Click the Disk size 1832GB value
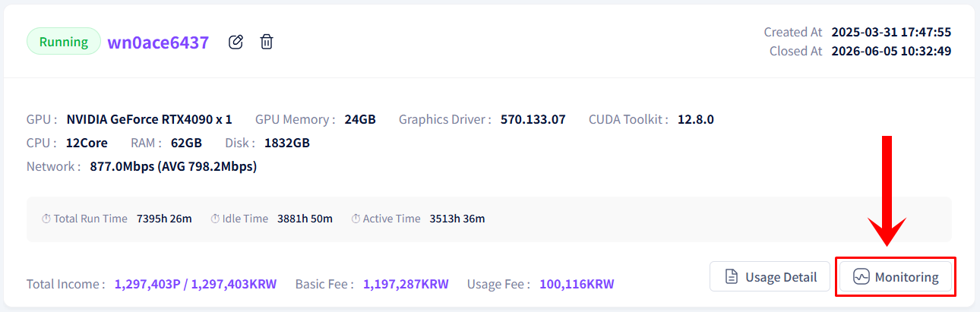This screenshot has height=312, width=980. 287,143
